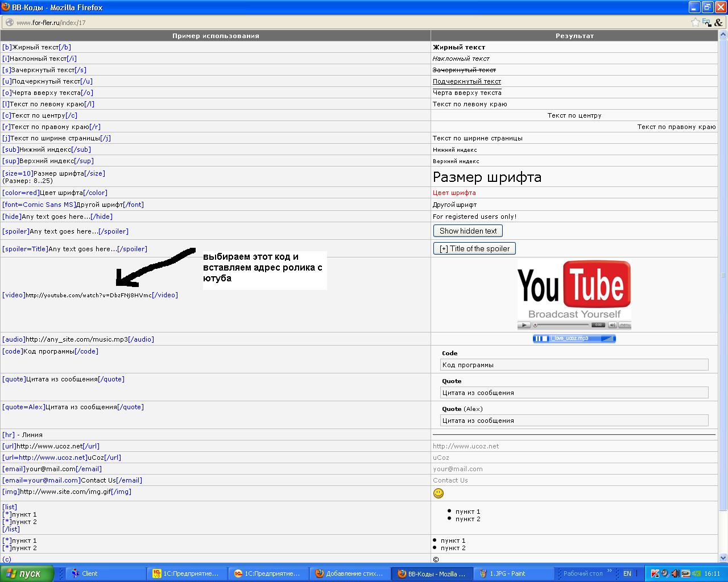Viewport: 728px width, 582px height.
Task: Click the large Размер шрифта result text
Action: click(x=487, y=177)
